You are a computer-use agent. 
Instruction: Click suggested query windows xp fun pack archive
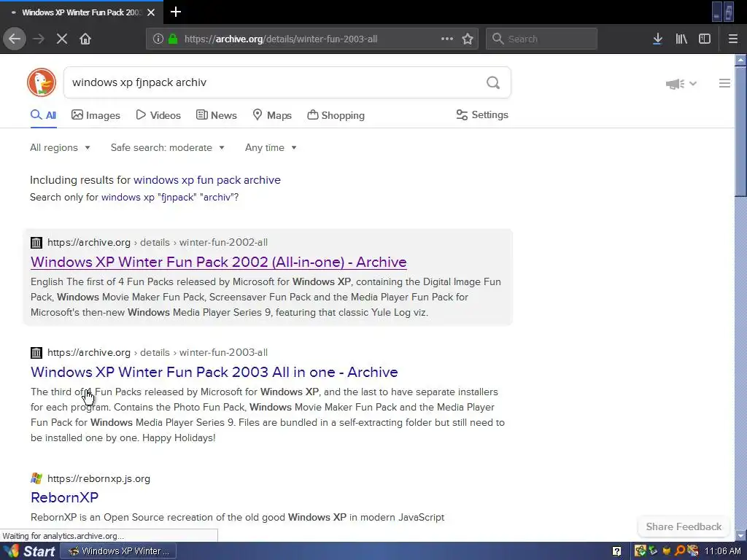pyautogui.click(x=206, y=180)
